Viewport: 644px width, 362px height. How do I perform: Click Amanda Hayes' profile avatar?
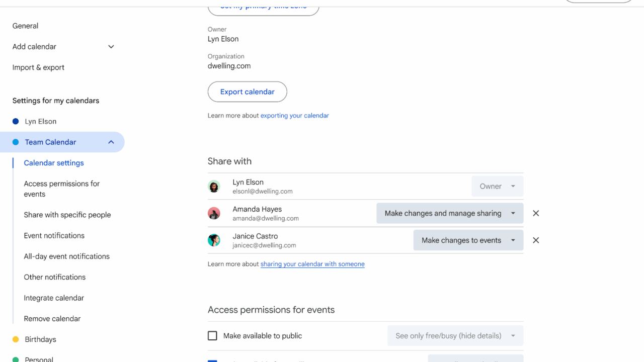(214, 213)
